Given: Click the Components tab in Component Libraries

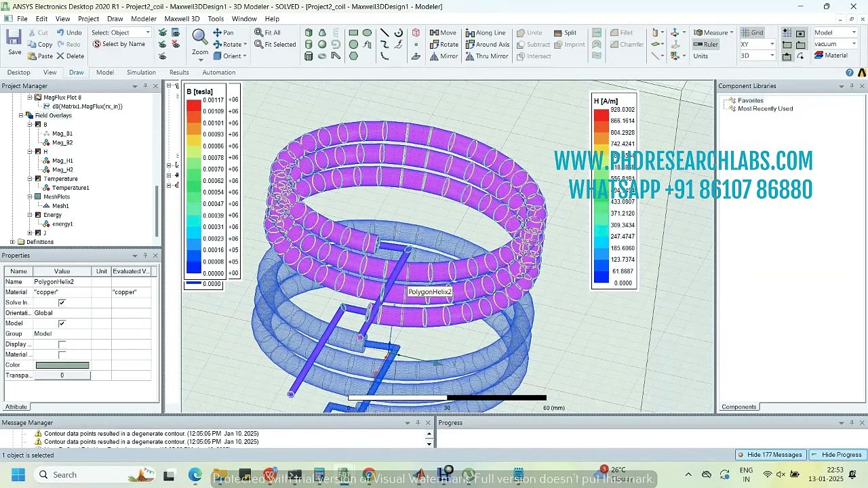Looking at the screenshot, I should tap(738, 407).
